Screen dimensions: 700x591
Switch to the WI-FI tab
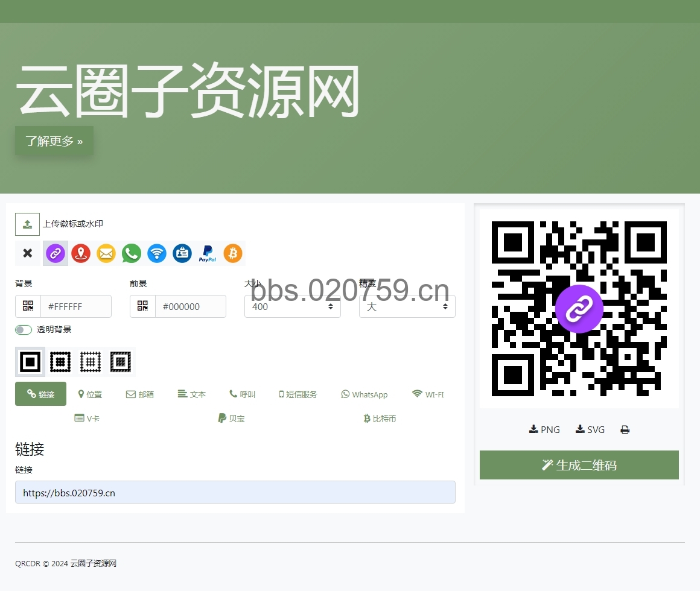(x=428, y=394)
